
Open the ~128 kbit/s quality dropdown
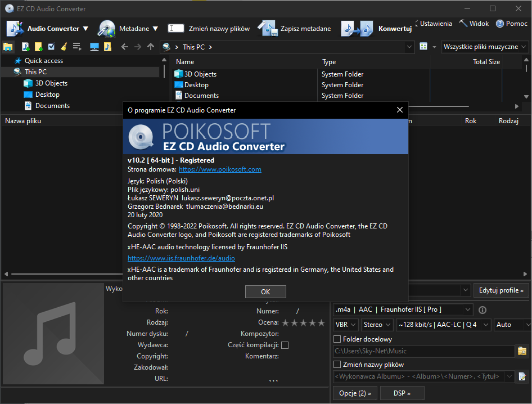(444, 325)
